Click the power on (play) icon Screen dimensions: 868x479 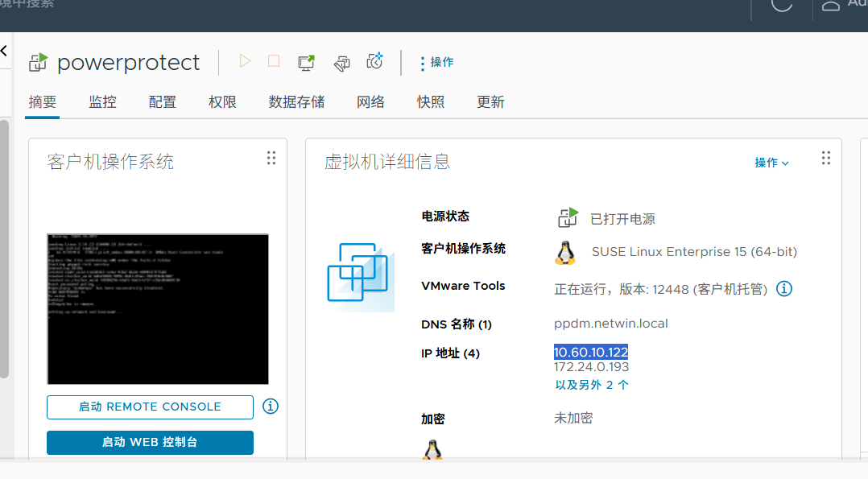pyautogui.click(x=246, y=61)
